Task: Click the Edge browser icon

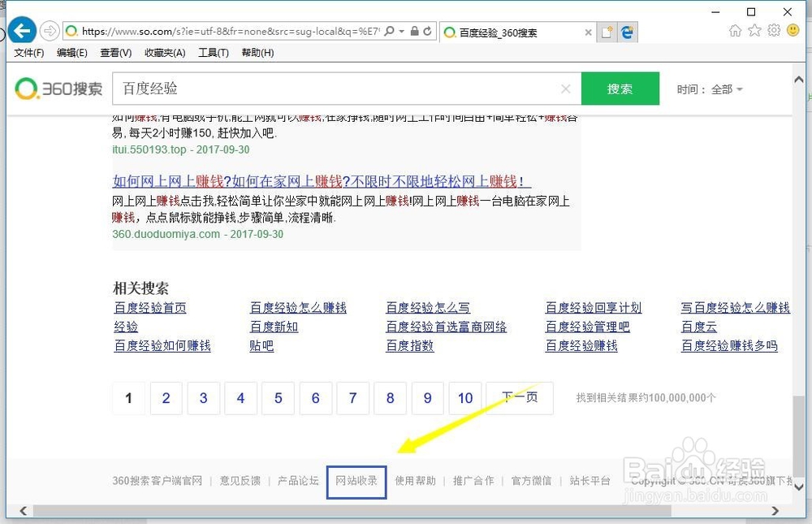Action: 627,32
